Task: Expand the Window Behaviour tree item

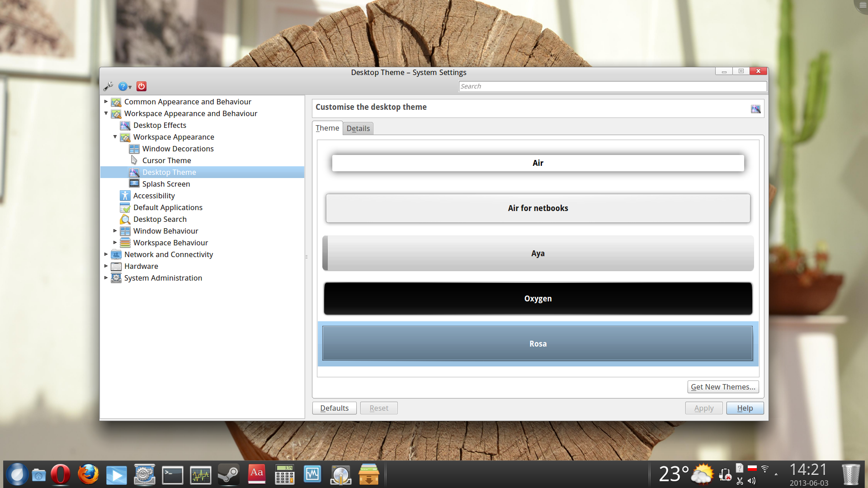Action: click(x=115, y=231)
